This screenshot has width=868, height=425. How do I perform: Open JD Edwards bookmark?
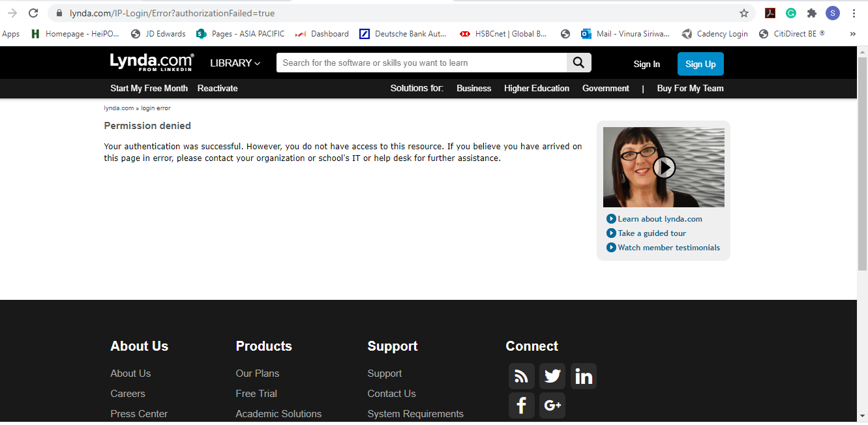158,34
